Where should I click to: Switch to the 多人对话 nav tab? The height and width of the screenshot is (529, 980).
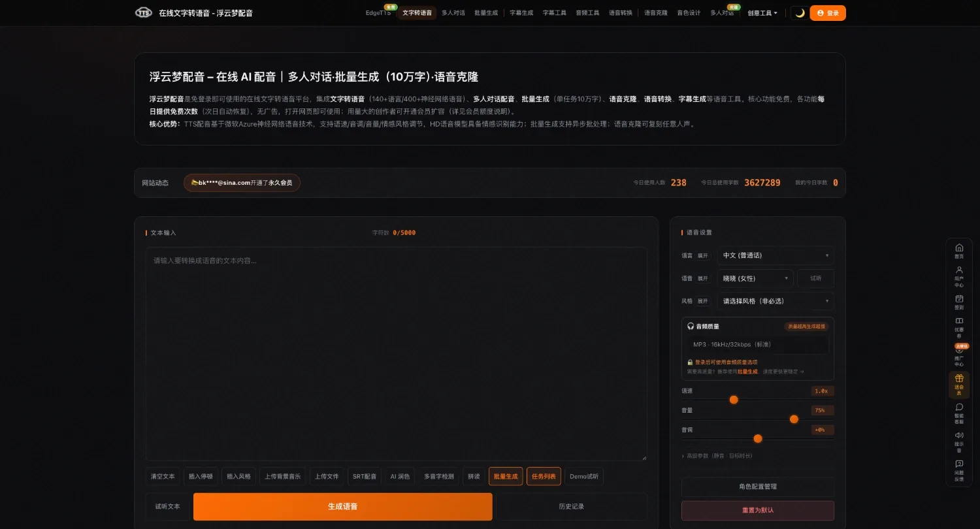pyautogui.click(x=453, y=13)
